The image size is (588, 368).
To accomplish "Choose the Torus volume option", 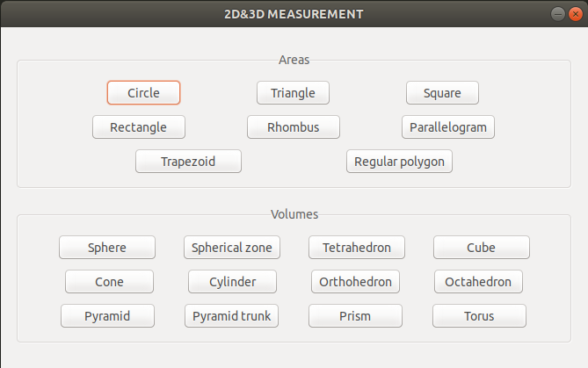I will click(x=479, y=316).
